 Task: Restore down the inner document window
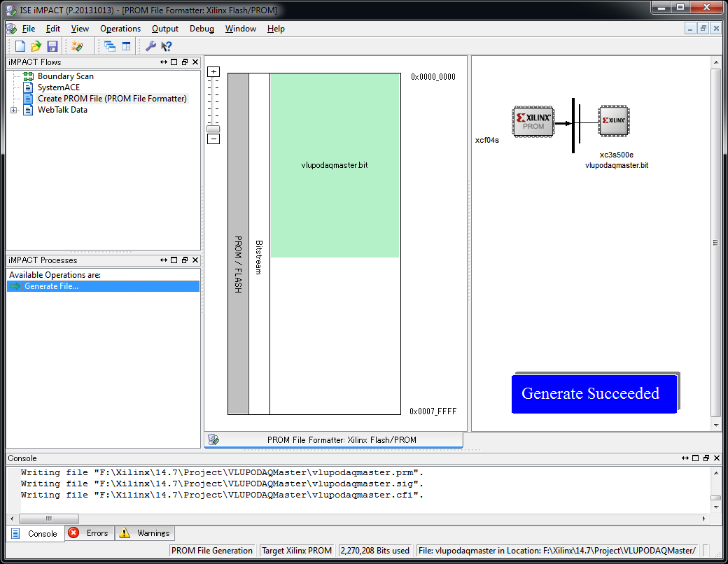[x=703, y=29]
